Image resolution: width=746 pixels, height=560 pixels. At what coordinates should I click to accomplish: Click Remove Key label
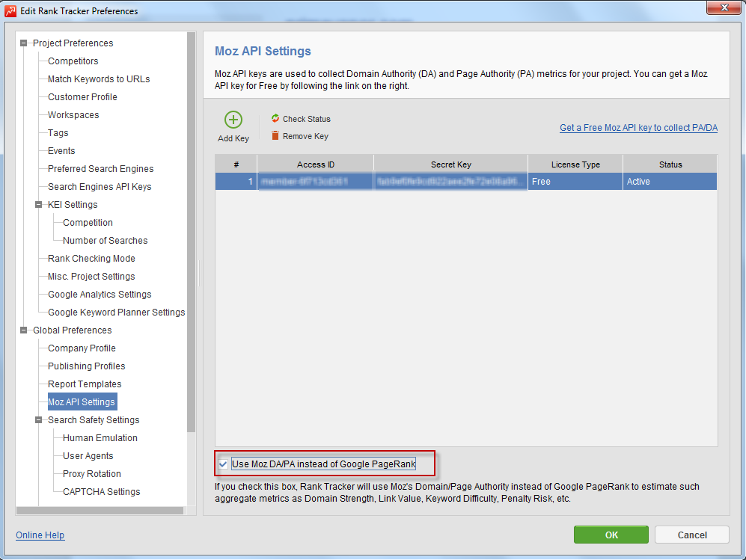click(x=305, y=136)
